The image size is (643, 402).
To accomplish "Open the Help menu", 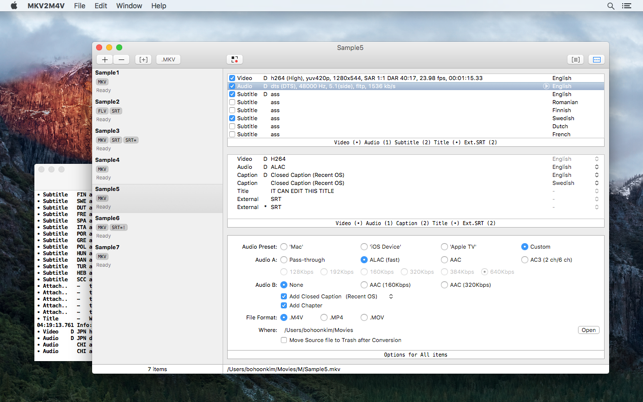I will (x=159, y=6).
